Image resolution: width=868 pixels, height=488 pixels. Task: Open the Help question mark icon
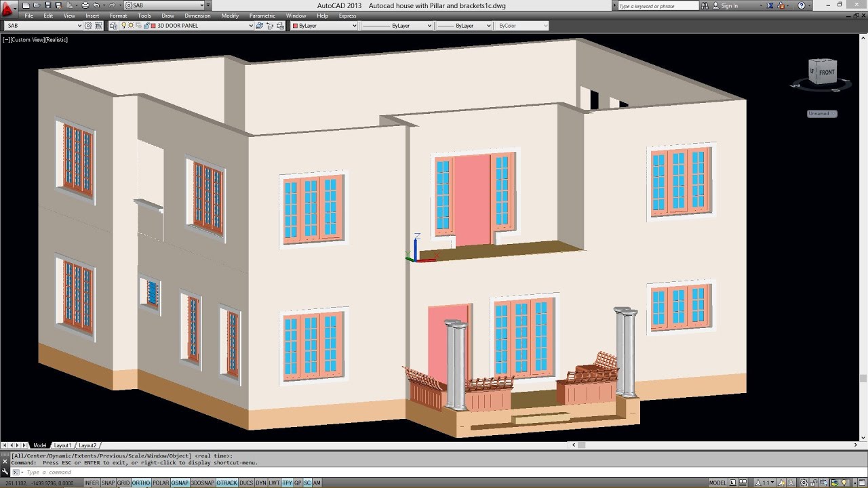tap(802, 5)
